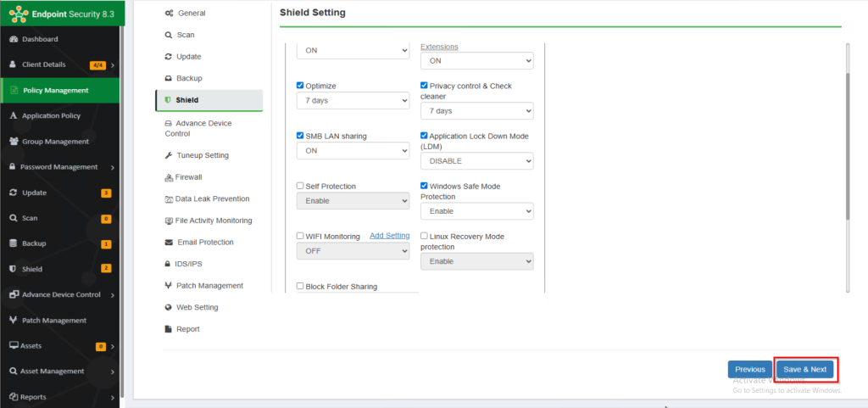868x408 pixels.
Task: Expand the Client Details sidebar submenu arrow
Action: tap(113, 65)
